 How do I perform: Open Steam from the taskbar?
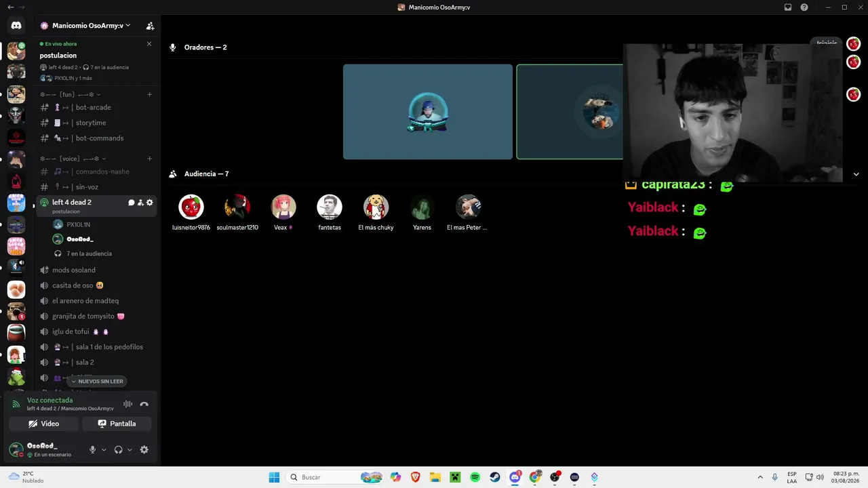pos(495,477)
